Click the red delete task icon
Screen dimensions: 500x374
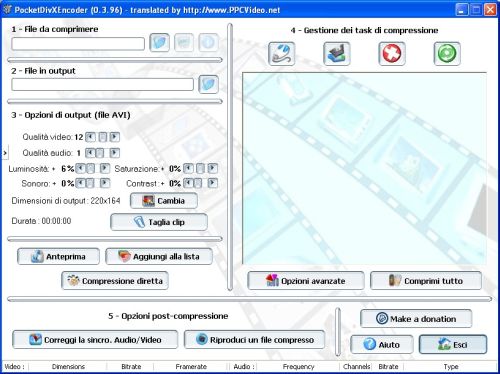coord(392,53)
